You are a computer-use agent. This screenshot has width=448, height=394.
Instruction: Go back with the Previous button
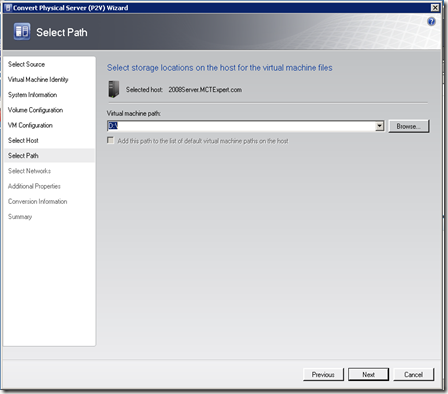[323, 375]
